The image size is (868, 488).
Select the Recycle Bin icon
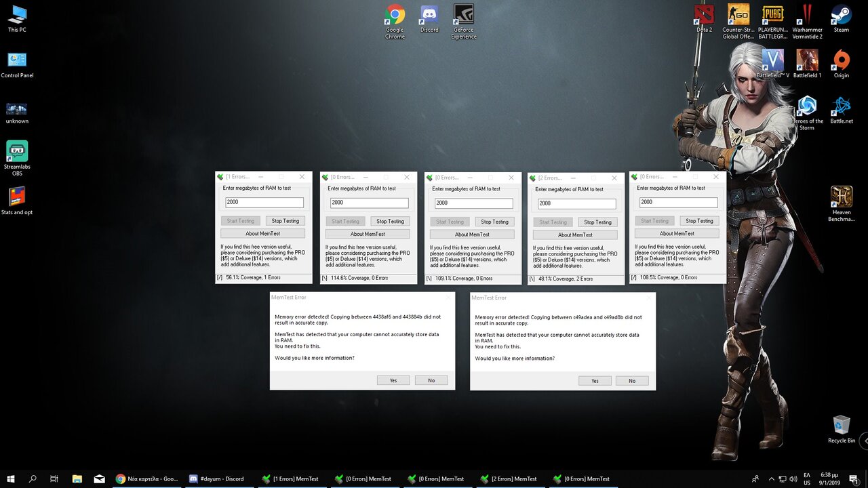point(842,429)
